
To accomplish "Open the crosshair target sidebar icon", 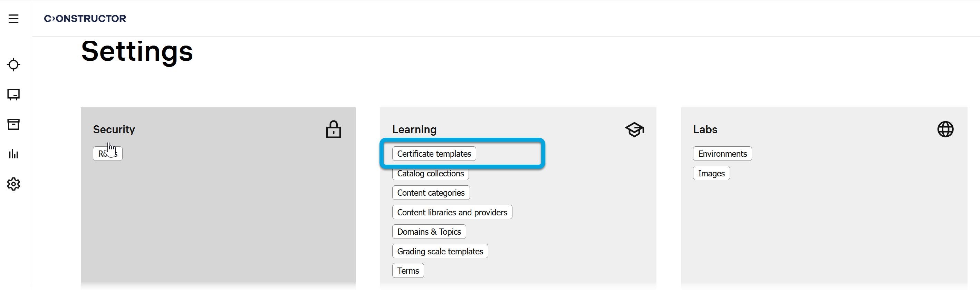I will (13, 65).
